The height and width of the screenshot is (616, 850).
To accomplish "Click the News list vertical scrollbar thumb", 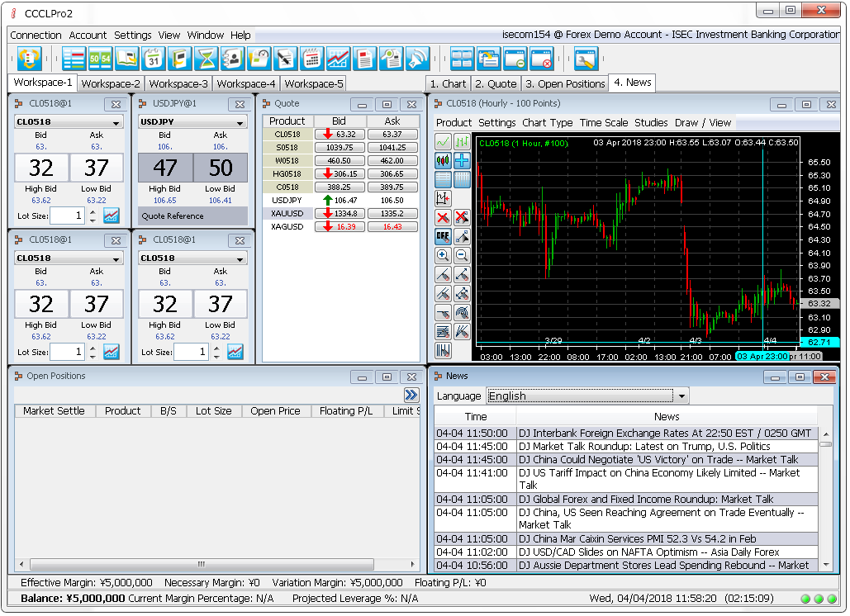I will (x=825, y=444).
